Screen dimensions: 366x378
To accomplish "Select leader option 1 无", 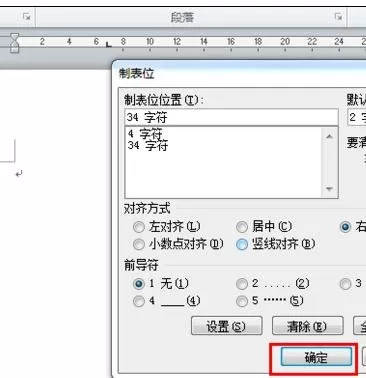I will (x=161, y=284).
